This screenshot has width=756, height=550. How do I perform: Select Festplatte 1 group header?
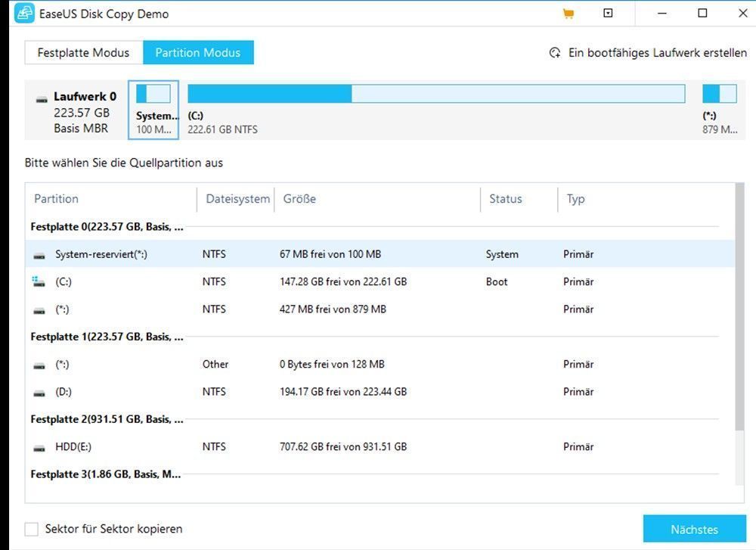point(107,337)
